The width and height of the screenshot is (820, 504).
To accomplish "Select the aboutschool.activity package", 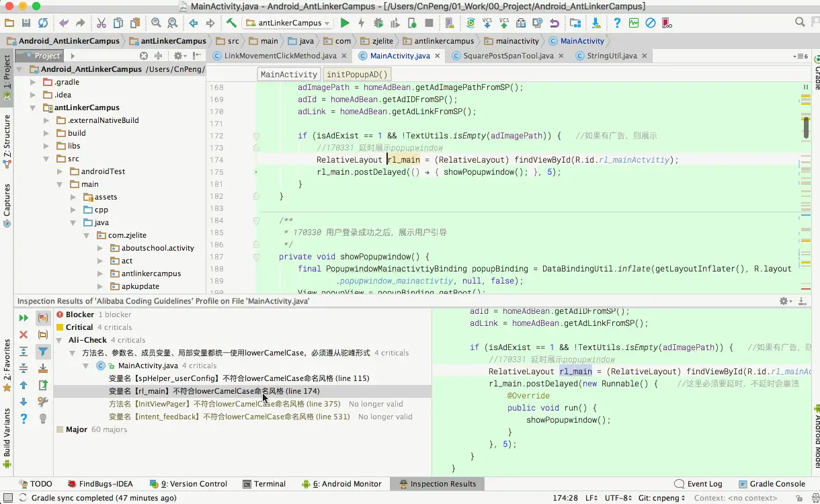I will click(x=157, y=248).
